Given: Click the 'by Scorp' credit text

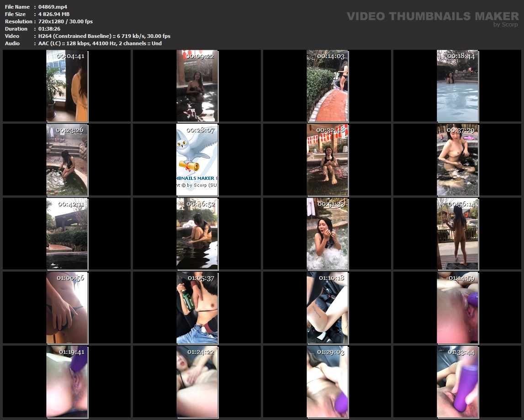Looking at the screenshot, I should pyautogui.click(x=506, y=25).
